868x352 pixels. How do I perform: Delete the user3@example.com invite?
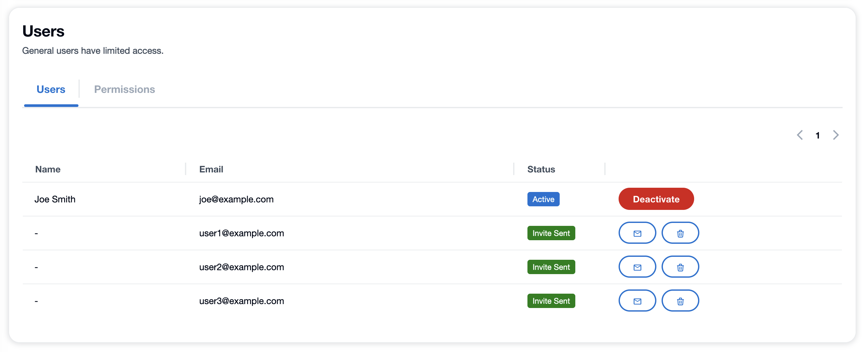coord(680,301)
